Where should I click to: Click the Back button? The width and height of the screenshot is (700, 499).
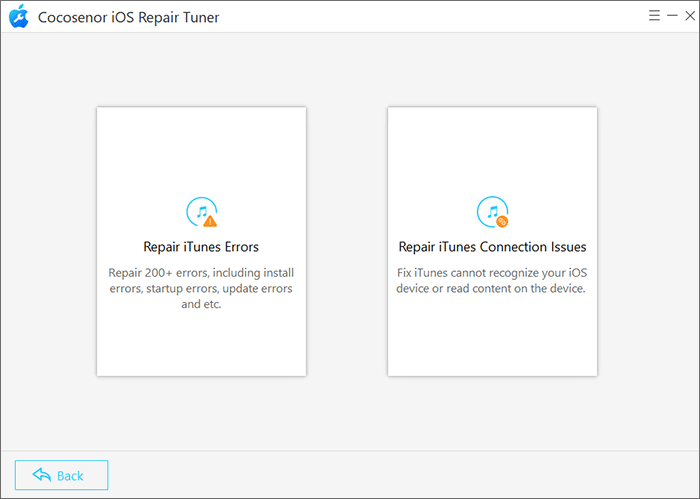(x=62, y=475)
